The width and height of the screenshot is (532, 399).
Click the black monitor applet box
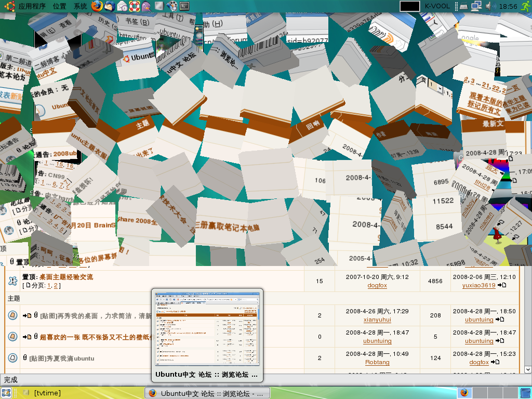tap(410, 6)
